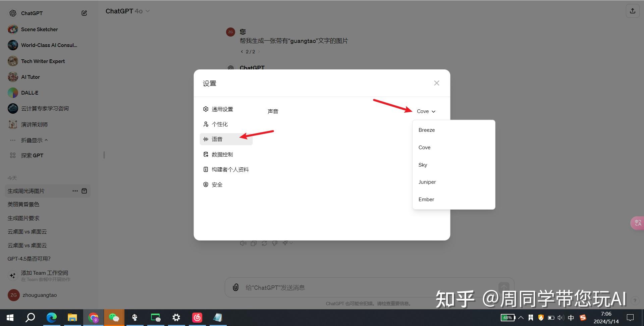The height and width of the screenshot is (326, 644).
Task: Click the read-aloud speaker icon under ChatGPT's reply
Action: click(x=243, y=243)
